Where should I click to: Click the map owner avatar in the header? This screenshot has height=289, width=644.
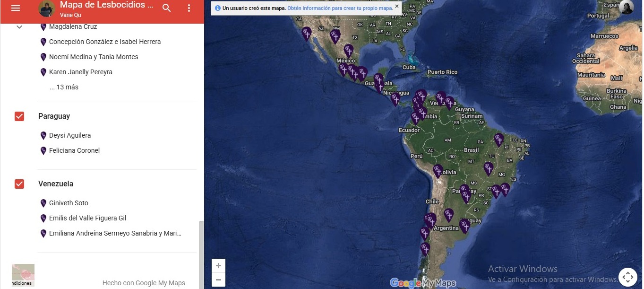click(47, 9)
